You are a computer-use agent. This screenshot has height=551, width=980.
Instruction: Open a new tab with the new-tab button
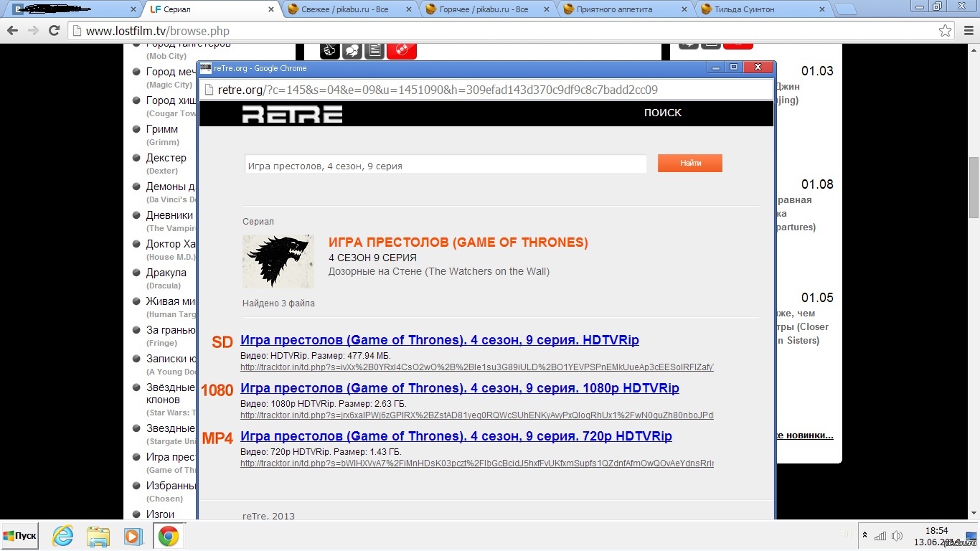pyautogui.click(x=847, y=9)
